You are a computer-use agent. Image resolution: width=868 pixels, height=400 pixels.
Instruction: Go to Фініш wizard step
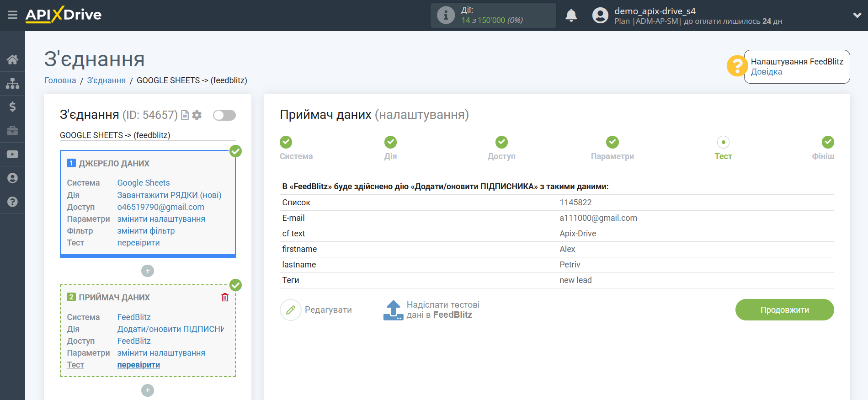(828, 142)
